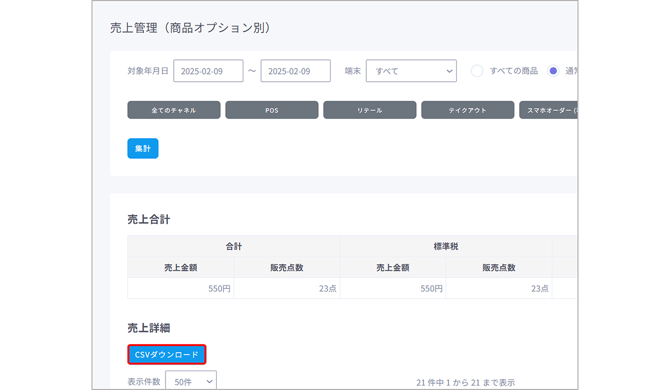Click 売上金額 header under 標準税
The image size is (670, 390).
click(x=393, y=267)
